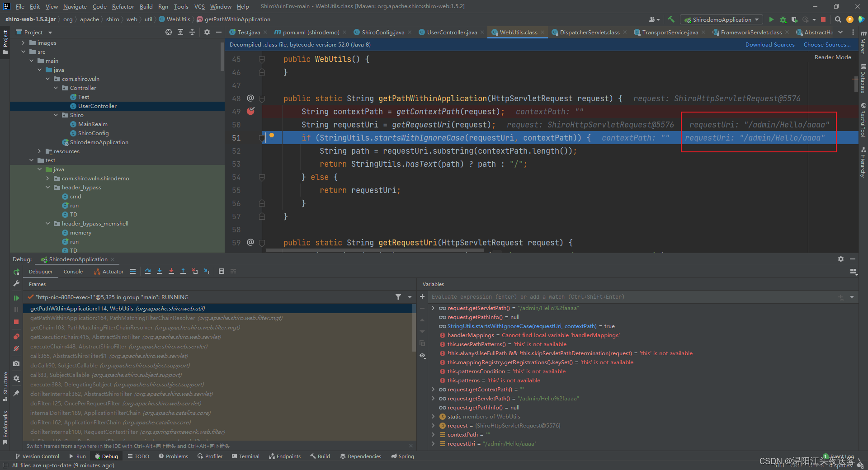Screen dimensions: 868x470
Task: Add a new watch with the plus icon
Action: [x=422, y=297]
